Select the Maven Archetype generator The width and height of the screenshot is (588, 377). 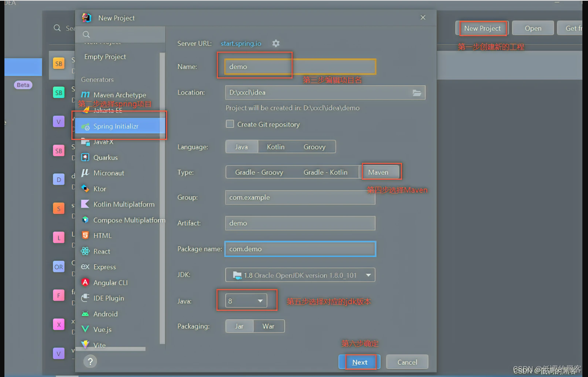coord(119,95)
